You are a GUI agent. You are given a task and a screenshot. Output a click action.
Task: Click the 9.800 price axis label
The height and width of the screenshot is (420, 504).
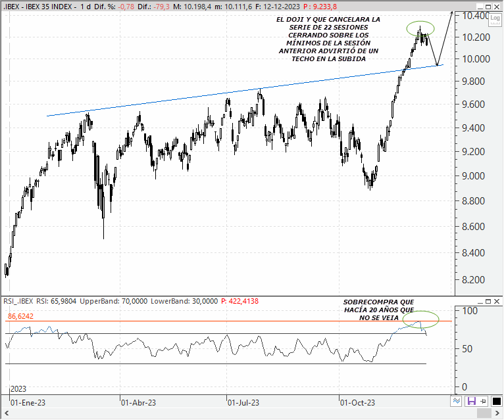pos(473,82)
